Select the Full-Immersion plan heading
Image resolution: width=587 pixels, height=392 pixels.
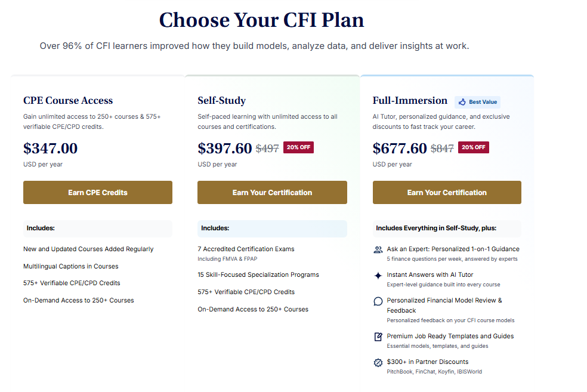pyautogui.click(x=410, y=100)
